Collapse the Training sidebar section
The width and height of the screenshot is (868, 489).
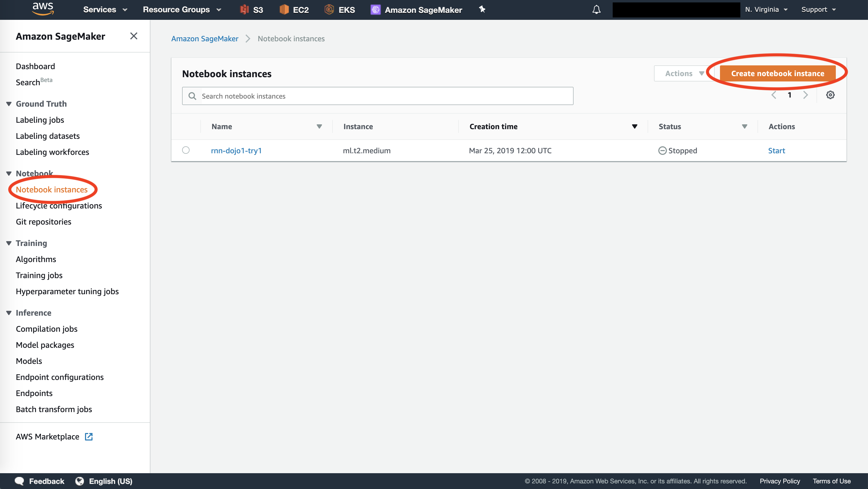(9, 243)
